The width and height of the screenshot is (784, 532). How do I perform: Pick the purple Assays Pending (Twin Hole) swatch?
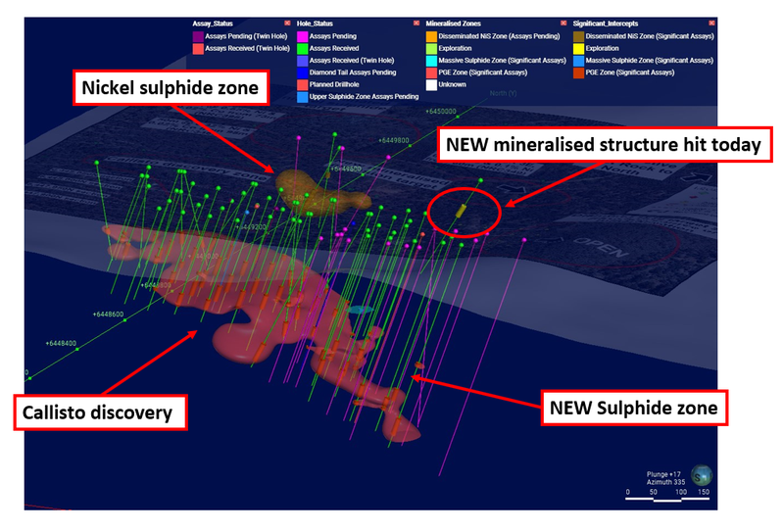click(198, 36)
